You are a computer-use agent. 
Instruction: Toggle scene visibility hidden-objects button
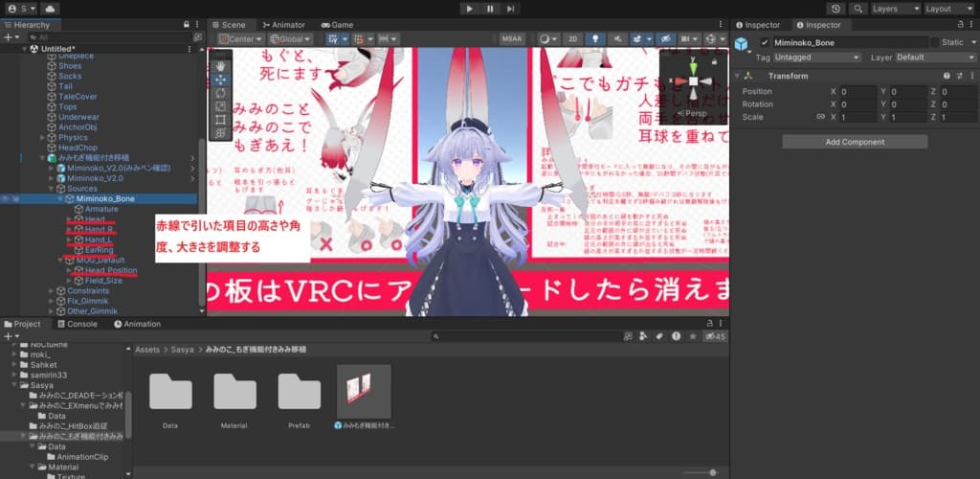click(666, 38)
